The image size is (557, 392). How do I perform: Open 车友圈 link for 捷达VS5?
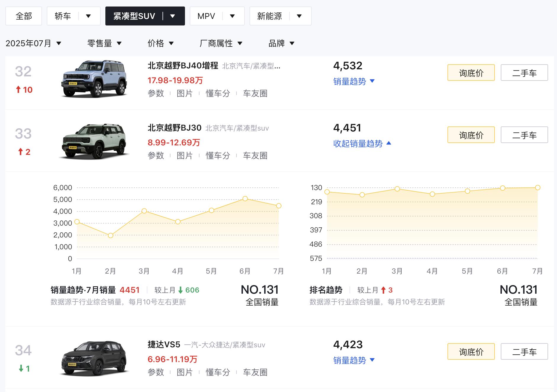(255, 372)
